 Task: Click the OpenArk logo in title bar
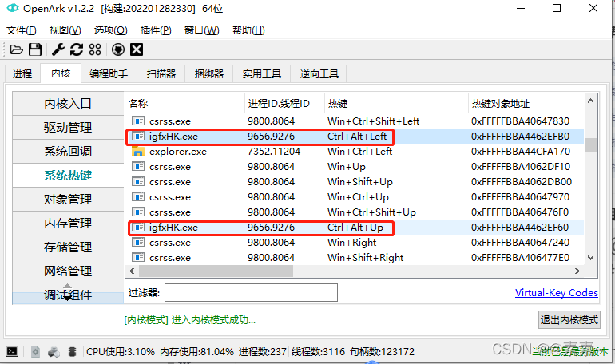click(13, 8)
